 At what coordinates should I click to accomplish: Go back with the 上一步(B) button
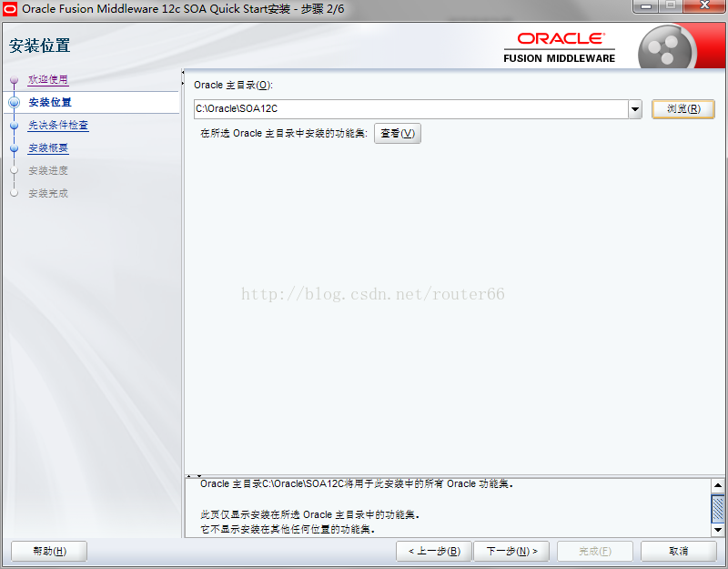434,552
